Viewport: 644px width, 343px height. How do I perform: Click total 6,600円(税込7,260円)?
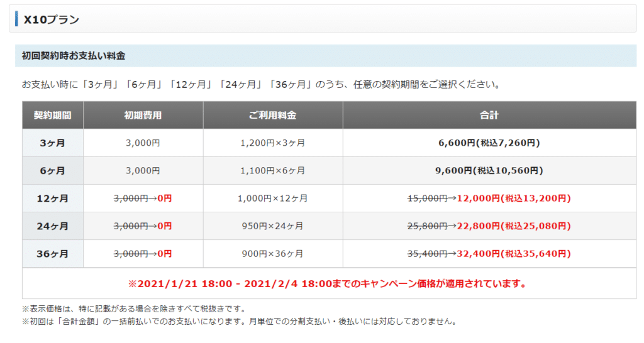click(x=489, y=143)
